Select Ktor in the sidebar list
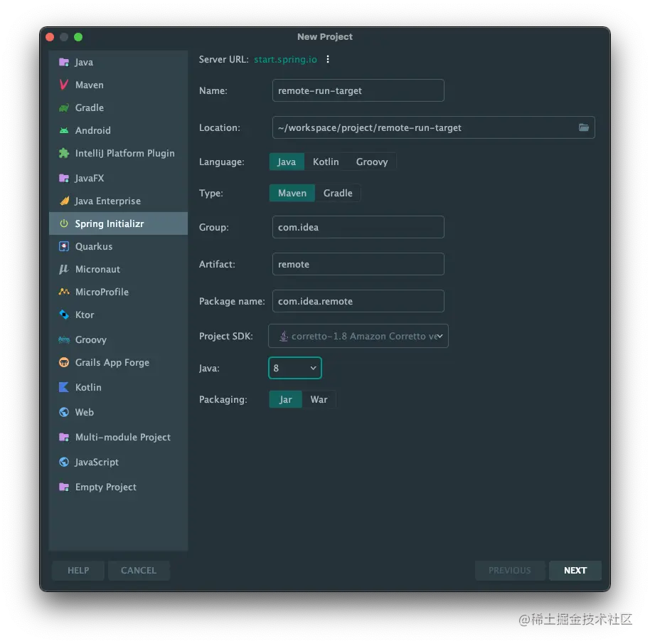The image size is (650, 644). tap(118, 315)
